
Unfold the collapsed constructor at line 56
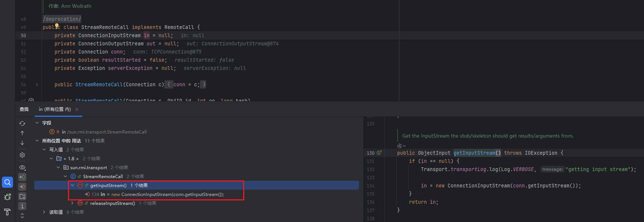pos(37,85)
